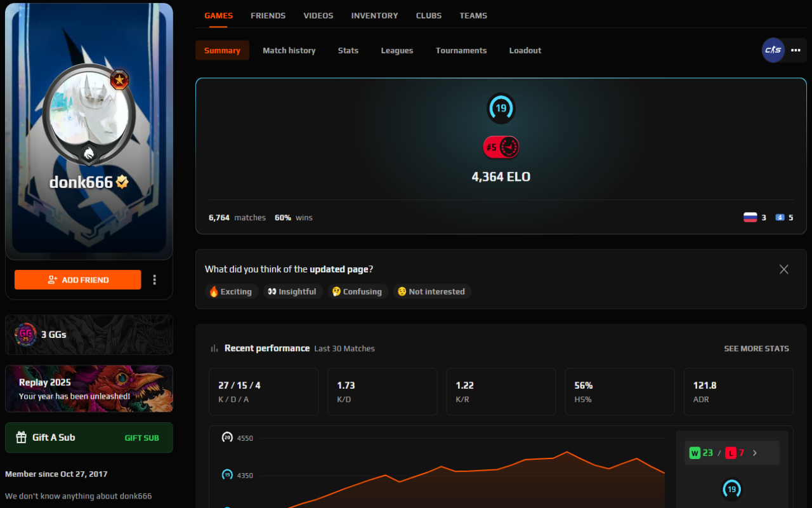812x508 pixels.
Task: Select the Summary sub-tab
Action: click(222, 50)
